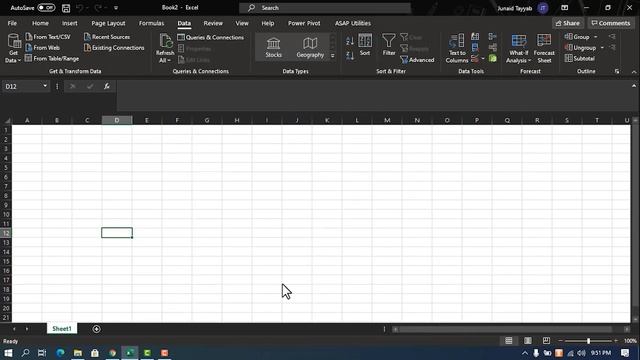The width and height of the screenshot is (640, 360).
Task: Open Recent Sources
Action: [x=107, y=37]
